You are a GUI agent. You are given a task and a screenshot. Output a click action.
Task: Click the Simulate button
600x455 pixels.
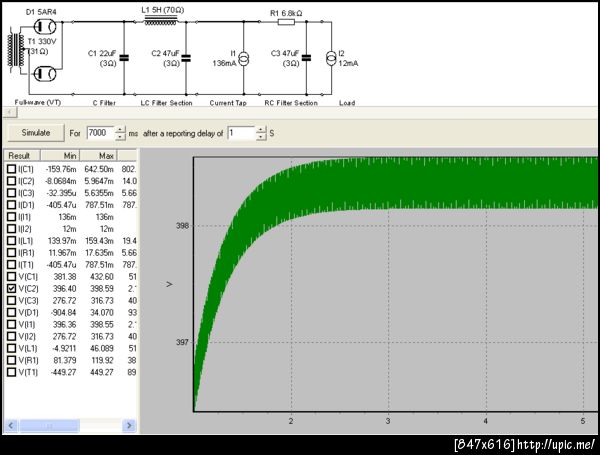point(36,133)
